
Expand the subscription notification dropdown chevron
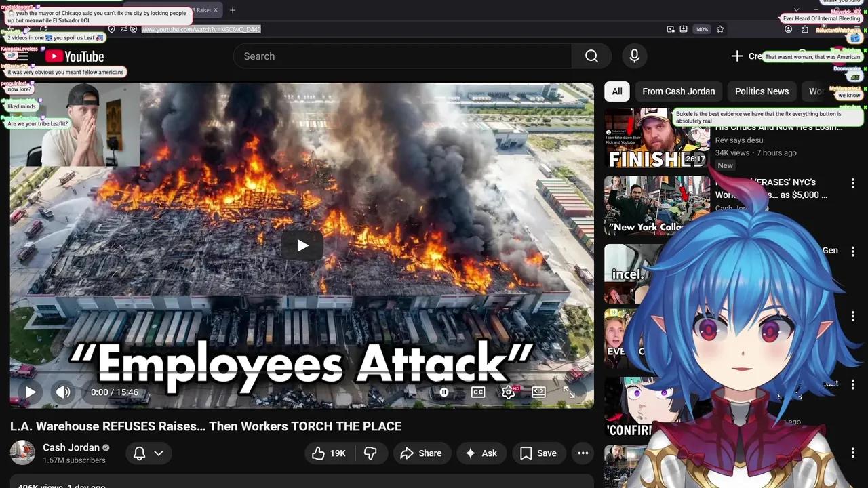point(159,453)
